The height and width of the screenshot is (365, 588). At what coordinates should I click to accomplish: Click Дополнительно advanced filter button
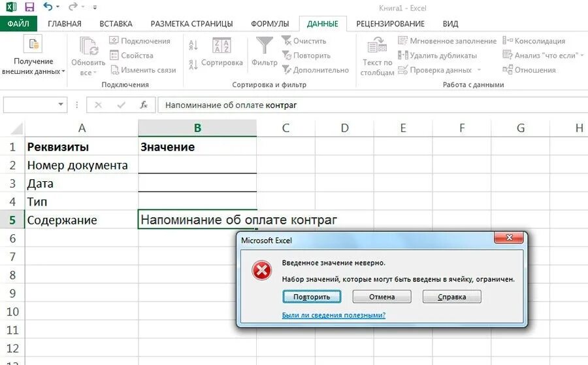point(315,70)
